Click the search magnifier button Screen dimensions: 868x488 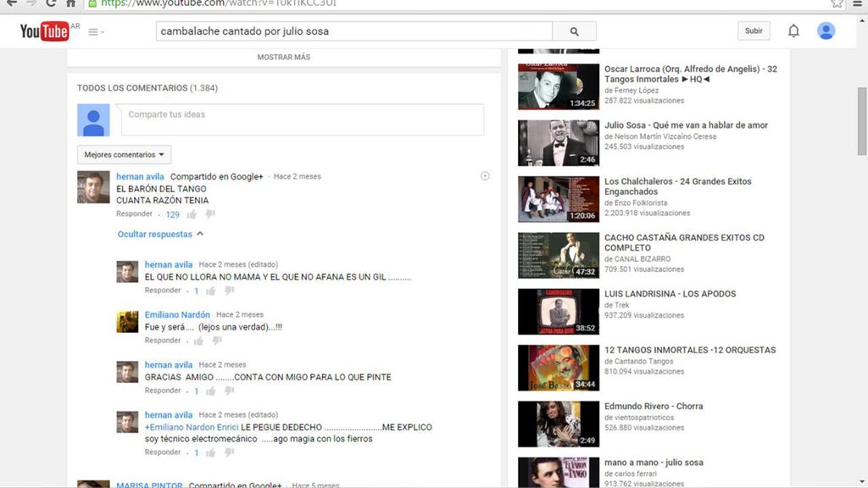[574, 31]
